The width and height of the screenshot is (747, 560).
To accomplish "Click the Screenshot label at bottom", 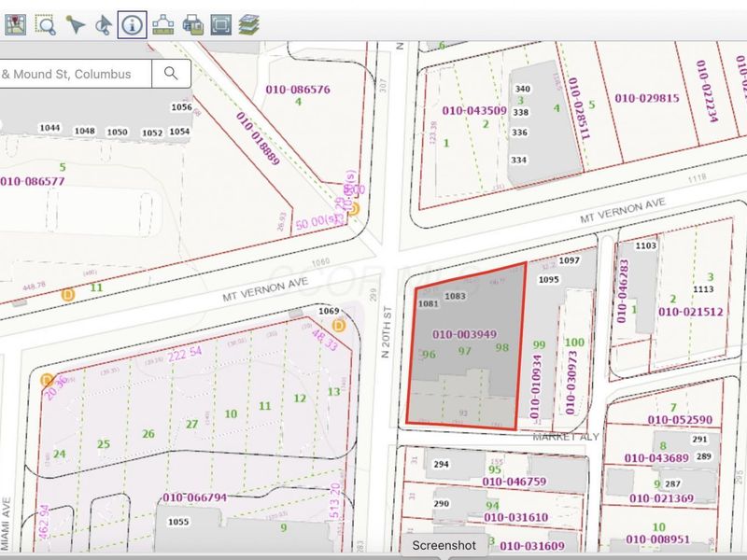I will 444,545.
